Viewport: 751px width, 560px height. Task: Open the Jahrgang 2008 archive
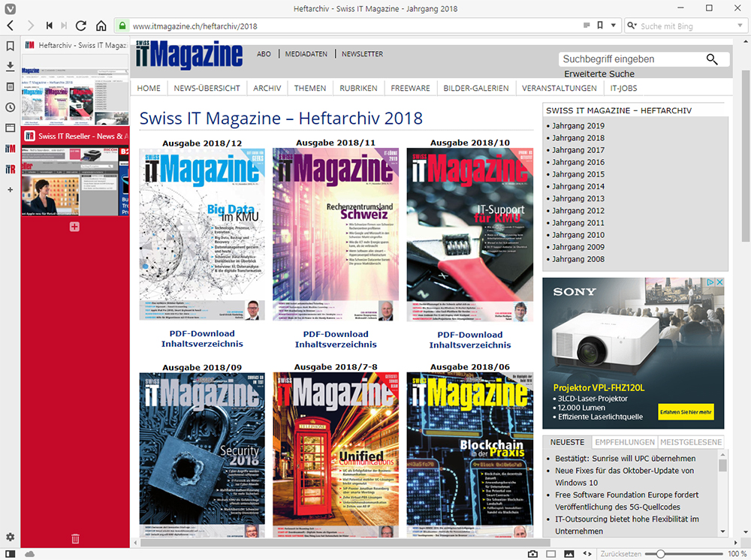click(x=578, y=260)
